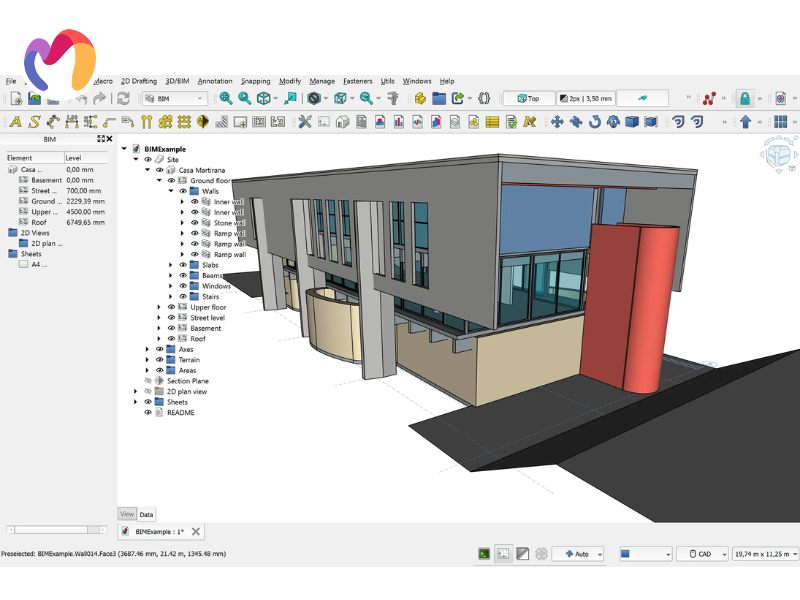
Task: Click the BIM panel horizontal scrollbar
Action: (x=50, y=529)
